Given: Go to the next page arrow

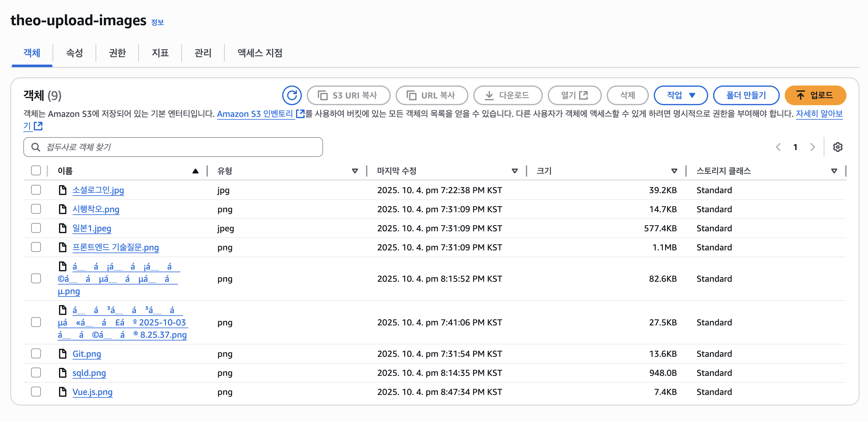Looking at the screenshot, I should point(812,147).
